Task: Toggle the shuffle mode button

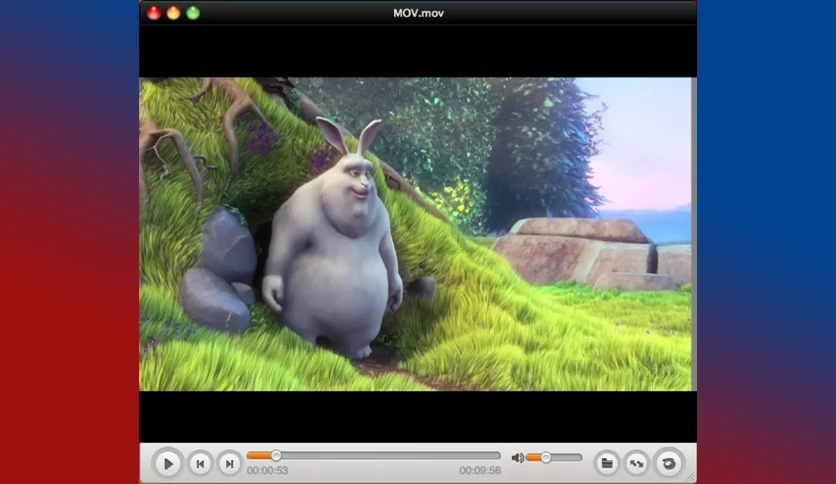Action: tap(637, 463)
